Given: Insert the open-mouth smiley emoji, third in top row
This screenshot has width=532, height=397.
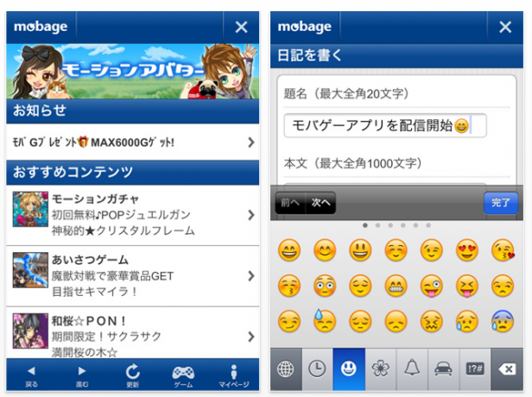Looking at the screenshot, I should tap(360, 250).
